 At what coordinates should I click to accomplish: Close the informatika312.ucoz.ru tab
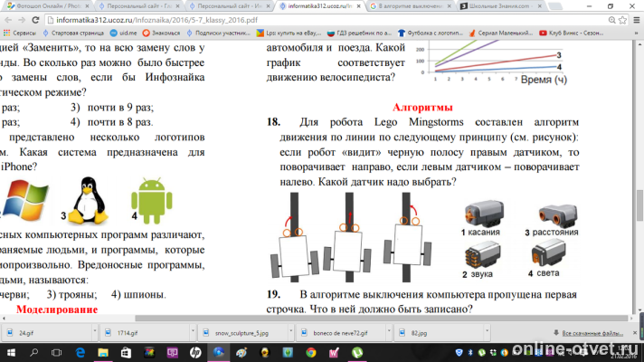pos(358,6)
